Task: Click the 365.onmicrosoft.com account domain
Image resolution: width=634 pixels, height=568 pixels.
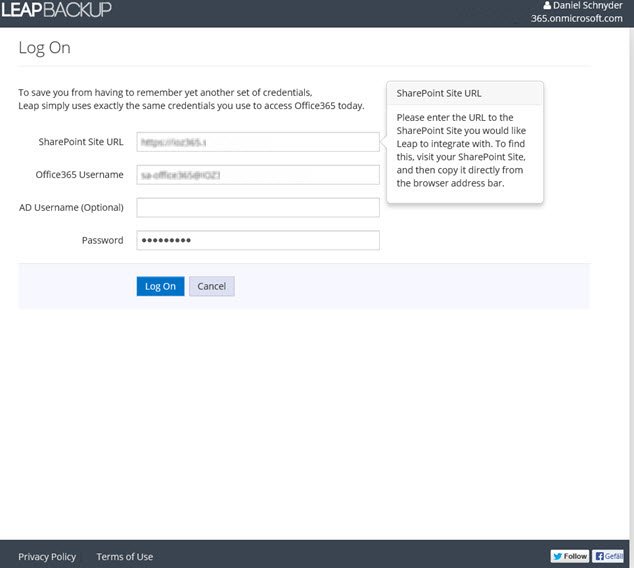Action: (x=577, y=18)
